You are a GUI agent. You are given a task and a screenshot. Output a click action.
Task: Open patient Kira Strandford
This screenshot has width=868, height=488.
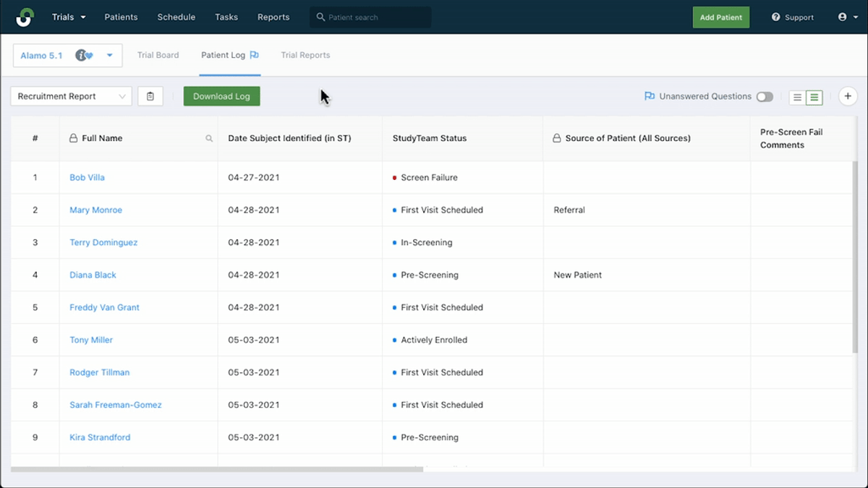[x=100, y=437]
